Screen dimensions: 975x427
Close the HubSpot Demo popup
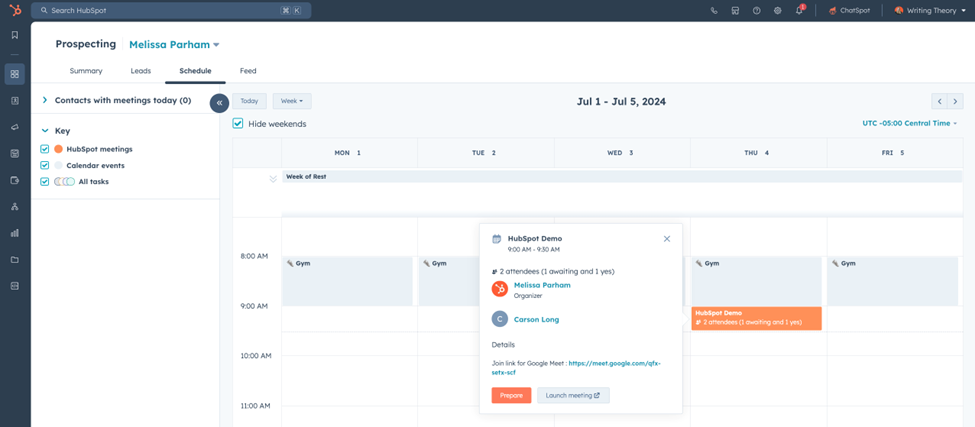(667, 239)
